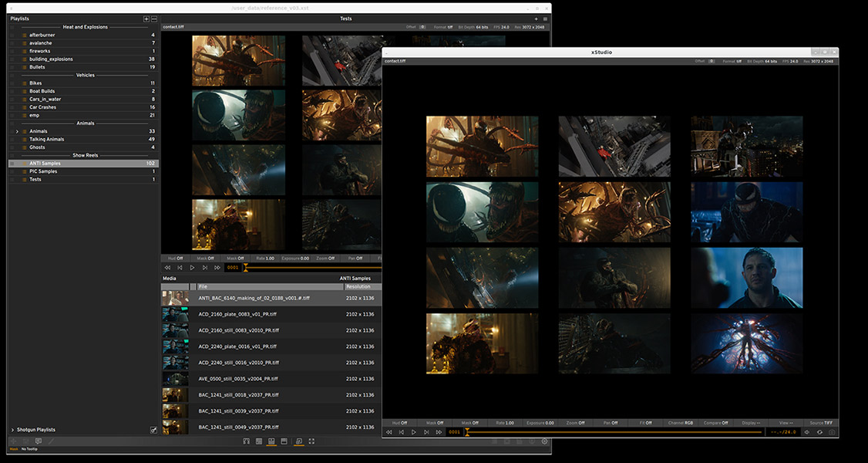Viewport: 868px width, 463px height.
Task: Open the Source TIFF dropdown
Action: [x=821, y=423]
